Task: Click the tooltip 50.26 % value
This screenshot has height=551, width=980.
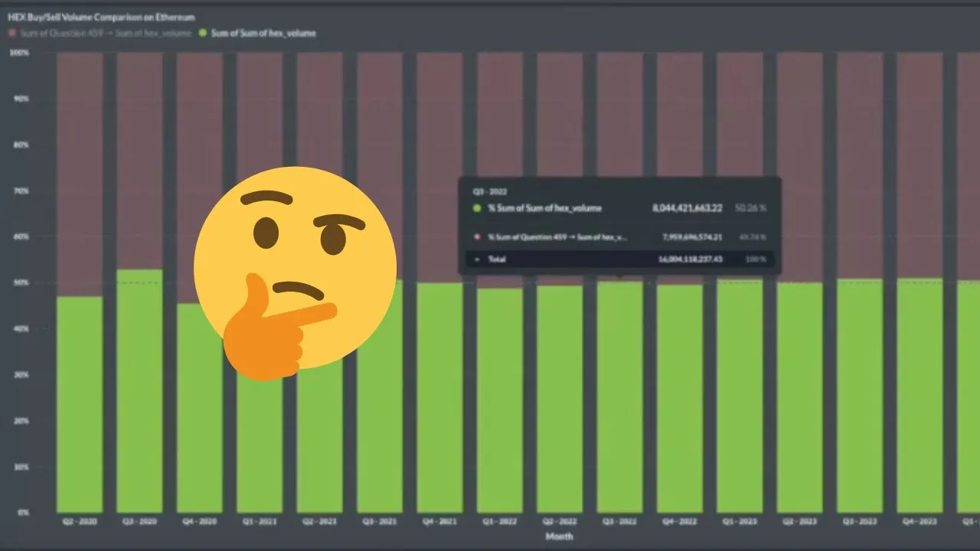Action: (x=751, y=208)
